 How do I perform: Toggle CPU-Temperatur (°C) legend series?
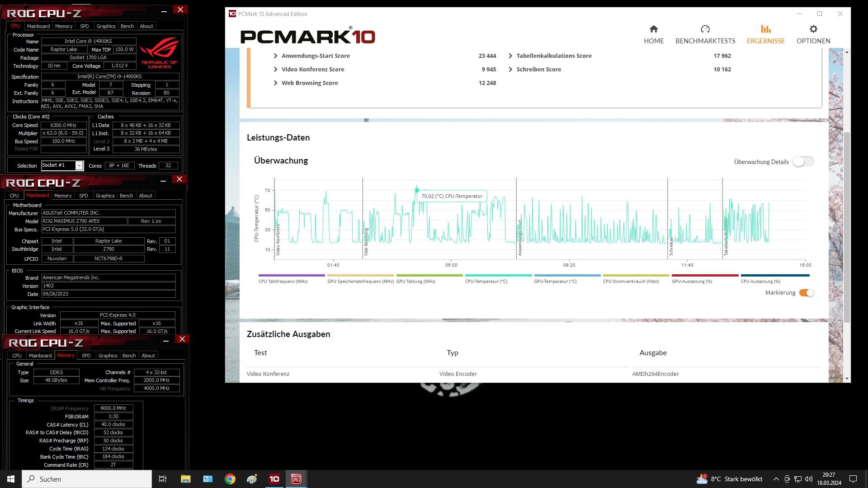click(x=498, y=279)
